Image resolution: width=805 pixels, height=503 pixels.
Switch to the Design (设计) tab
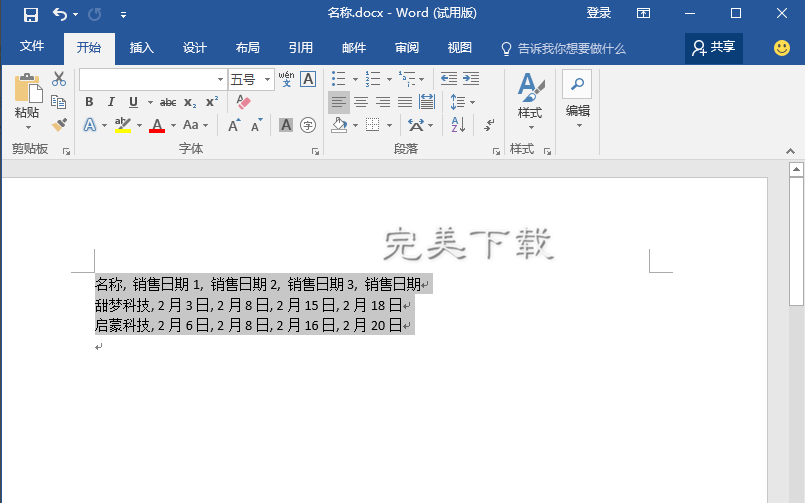point(195,48)
